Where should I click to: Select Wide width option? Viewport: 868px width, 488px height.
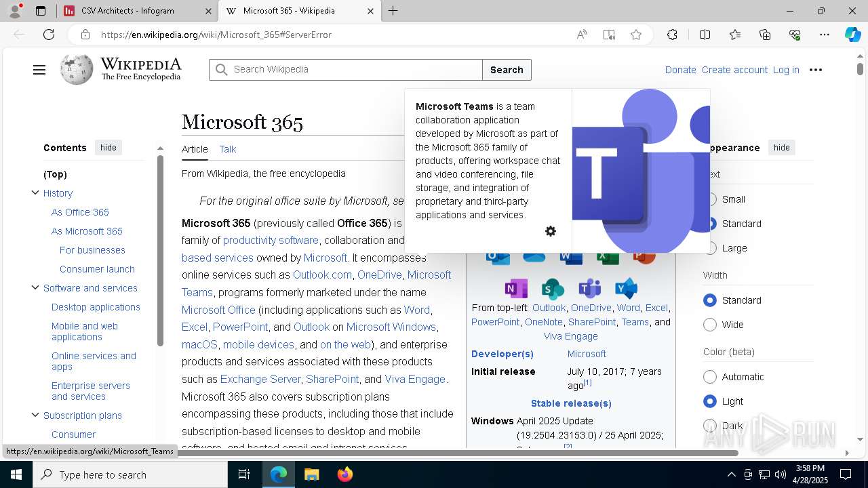coord(710,325)
